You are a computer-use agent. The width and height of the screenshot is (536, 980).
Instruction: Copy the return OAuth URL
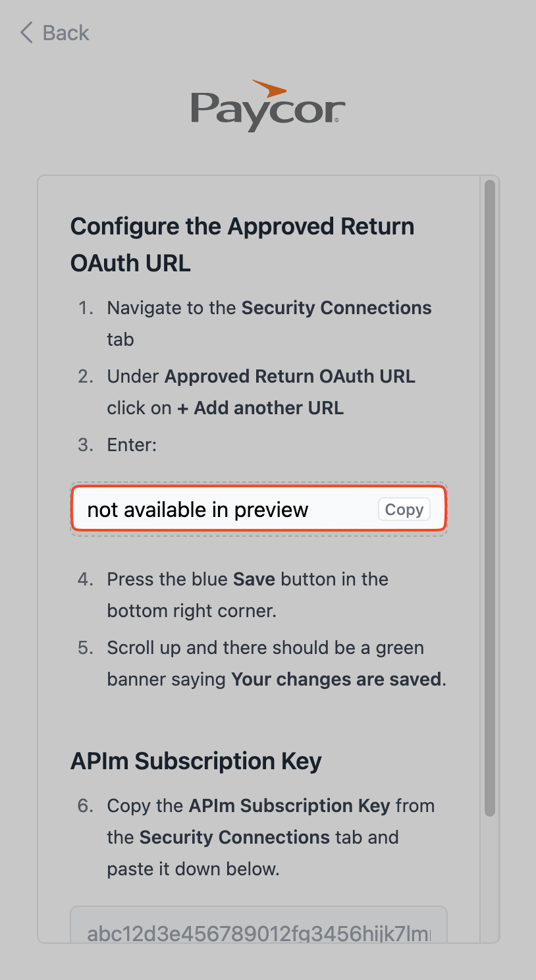click(x=404, y=510)
